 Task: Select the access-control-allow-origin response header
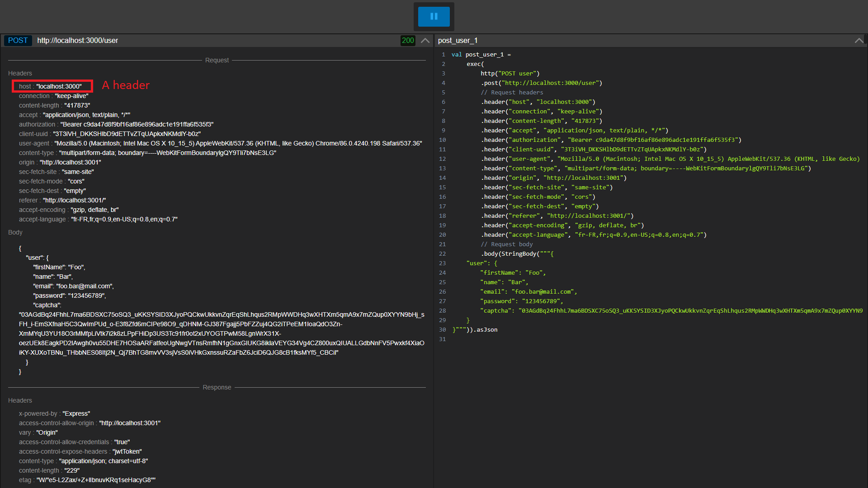(x=90, y=423)
